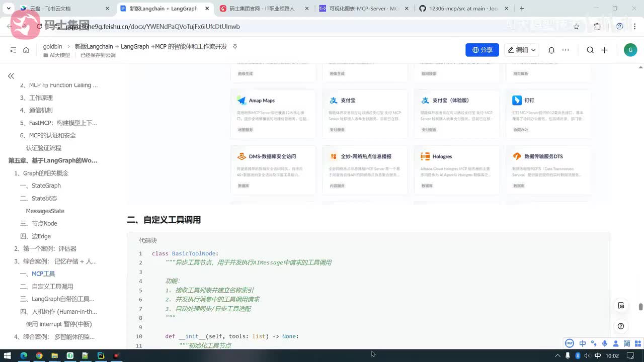Image resolution: width=644 pixels, height=362 pixels.
Task: Click the Bluetooth tray icon
Action: [578, 355]
